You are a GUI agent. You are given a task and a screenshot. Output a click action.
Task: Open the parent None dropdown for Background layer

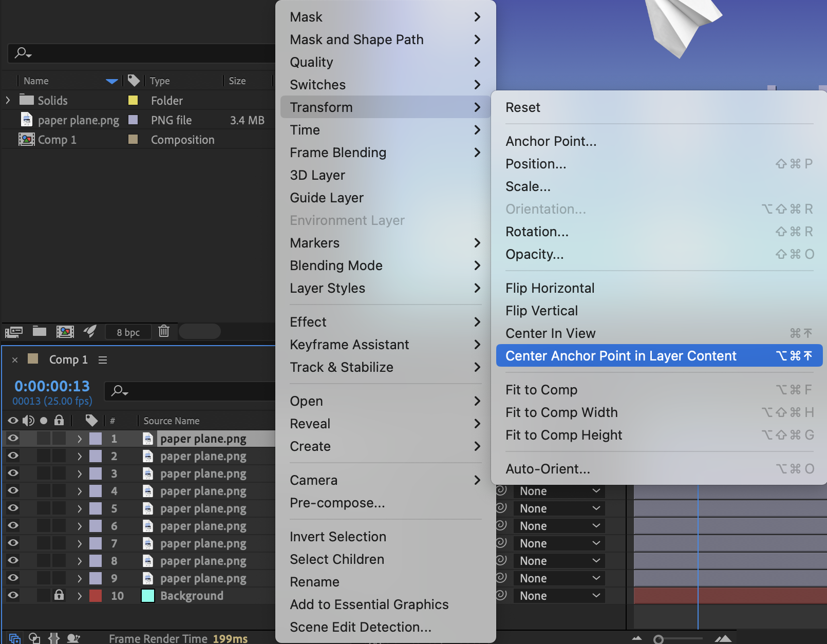pyautogui.click(x=559, y=596)
